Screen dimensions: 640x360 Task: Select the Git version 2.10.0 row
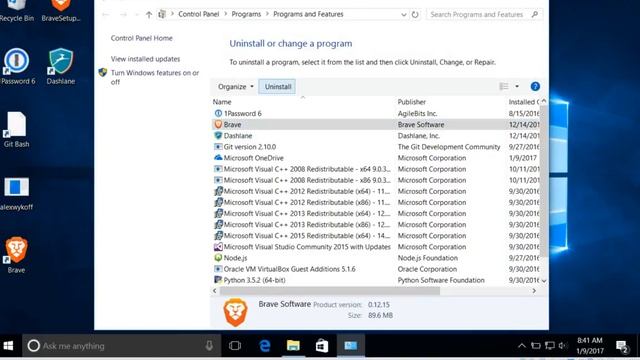point(376,147)
